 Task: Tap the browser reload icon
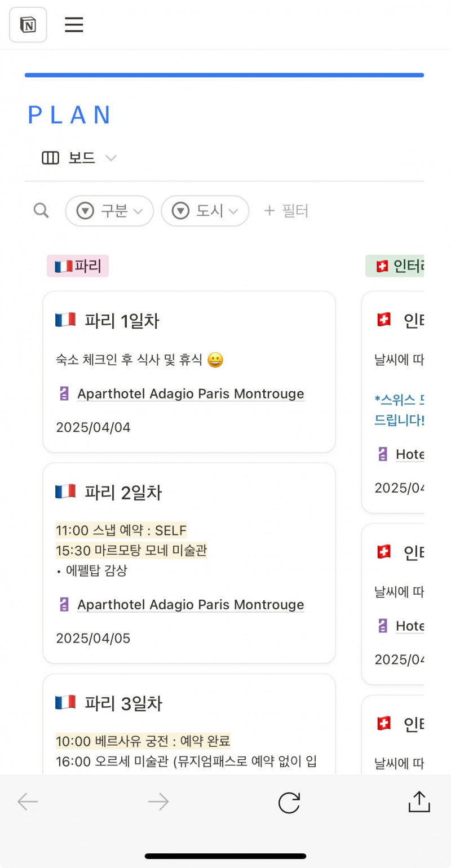[289, 802]
